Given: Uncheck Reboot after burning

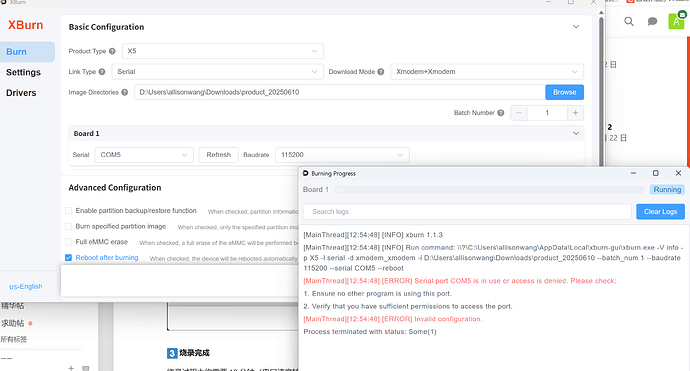Looking at the screenshot, I should (x=69, y=257).
